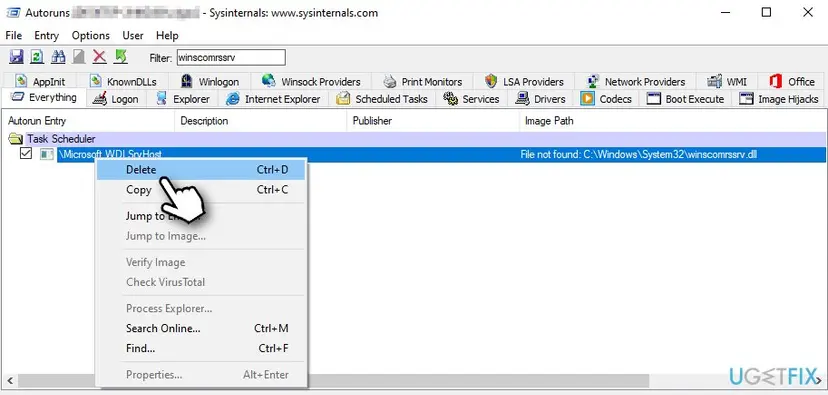Click the Filter input field

(231, 58)
